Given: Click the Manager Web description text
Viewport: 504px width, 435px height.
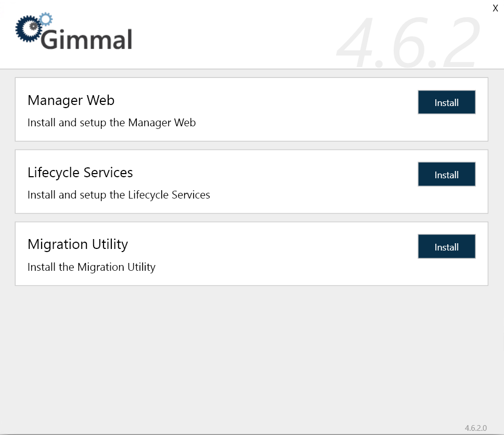Looking at the screenshot, I should click(111, 123).
